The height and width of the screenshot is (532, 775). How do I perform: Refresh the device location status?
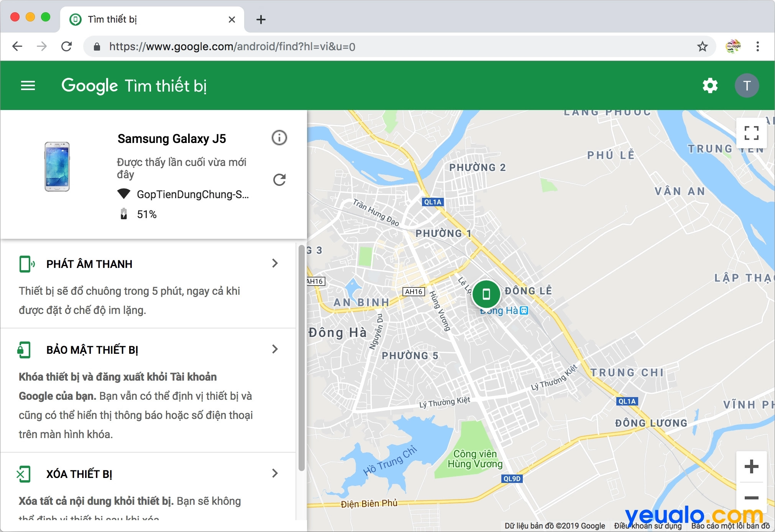coord(279,180)
